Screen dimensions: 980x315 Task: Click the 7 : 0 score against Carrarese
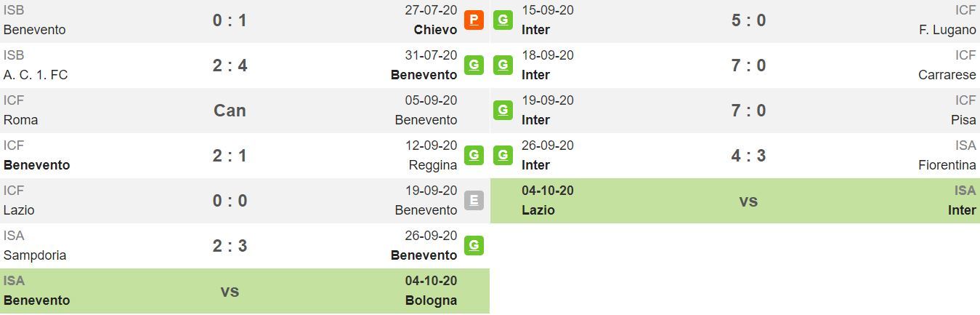748,65
